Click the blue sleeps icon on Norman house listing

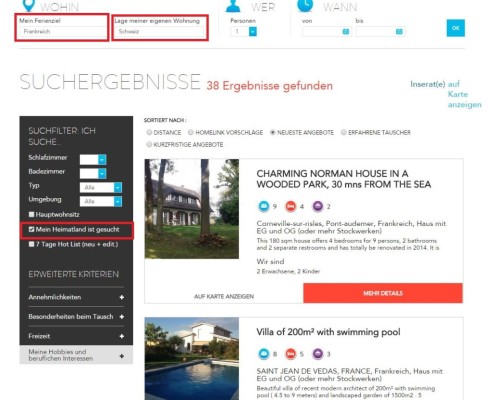pos(264,206)
